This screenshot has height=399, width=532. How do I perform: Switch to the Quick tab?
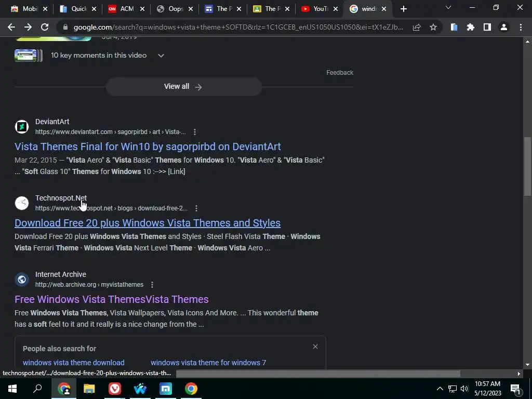79,9
